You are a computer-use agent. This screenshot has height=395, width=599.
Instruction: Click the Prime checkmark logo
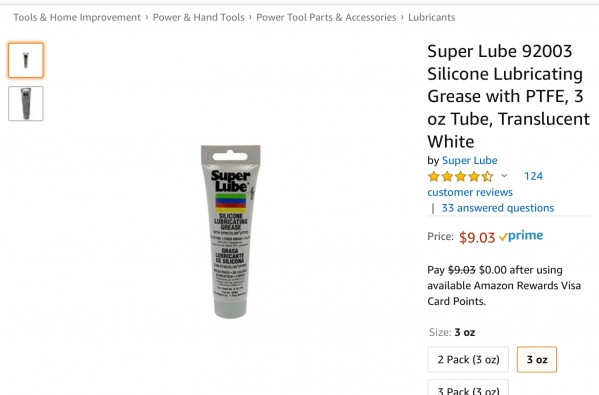(521, 236)
